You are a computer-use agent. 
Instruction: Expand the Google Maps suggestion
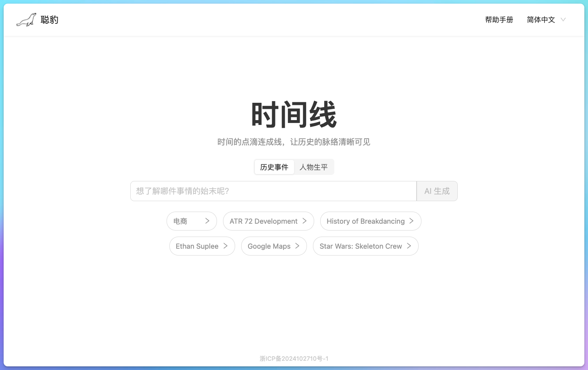[x=274, y=246]
